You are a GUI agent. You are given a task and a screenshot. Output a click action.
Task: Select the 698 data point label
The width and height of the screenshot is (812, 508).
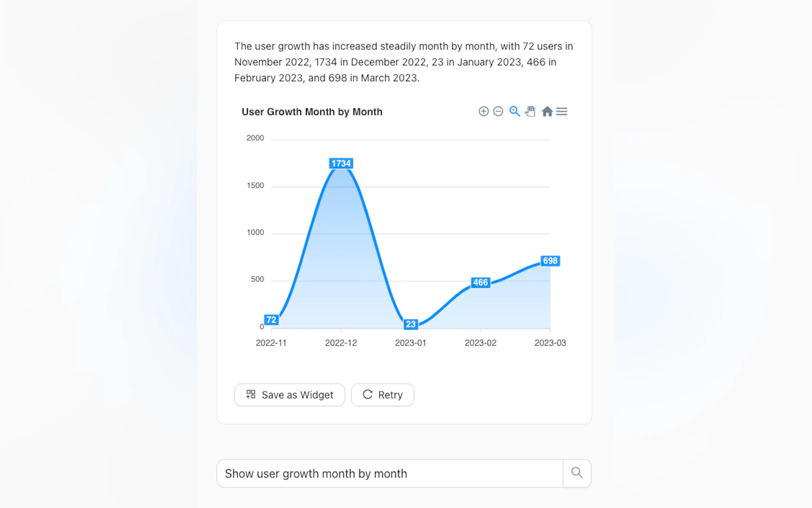[550, 261]
